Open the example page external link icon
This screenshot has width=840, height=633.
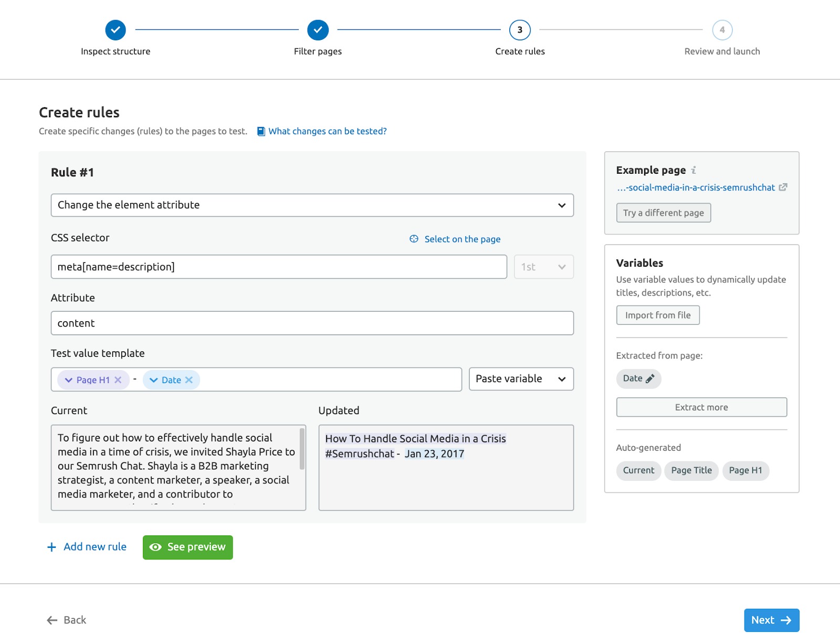(x=783, y=187)
